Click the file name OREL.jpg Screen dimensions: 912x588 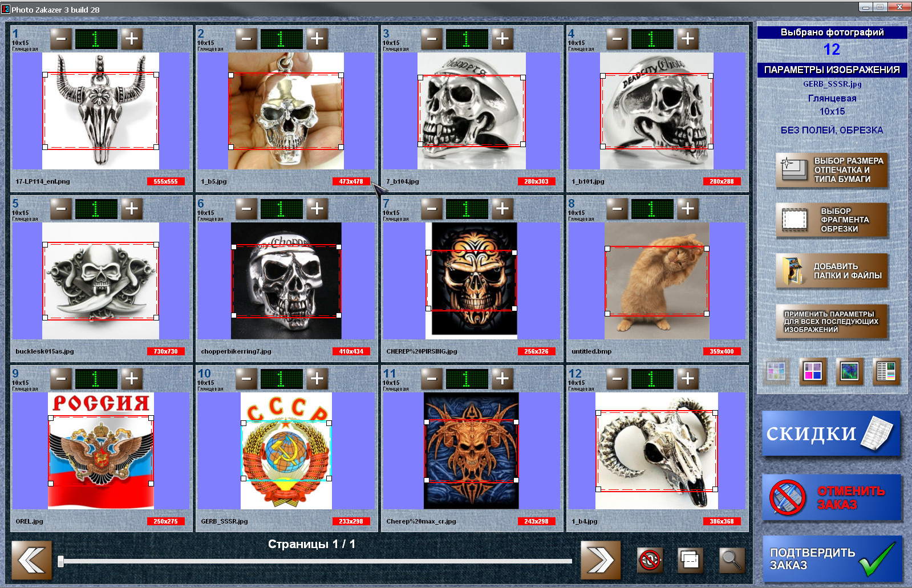coord(29,521)
